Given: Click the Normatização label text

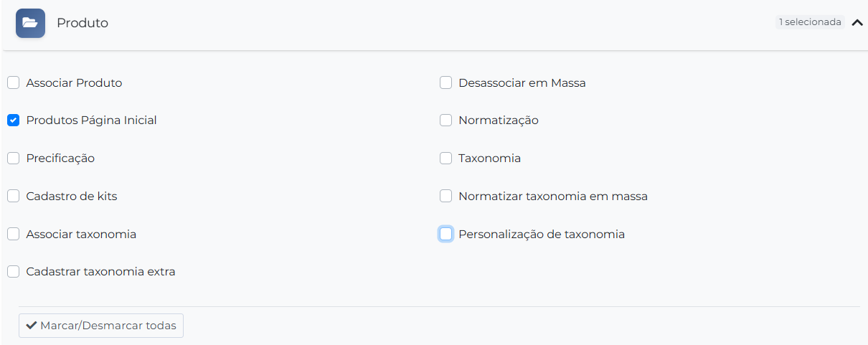Looking at the screenshot, I should click(499, 120).
